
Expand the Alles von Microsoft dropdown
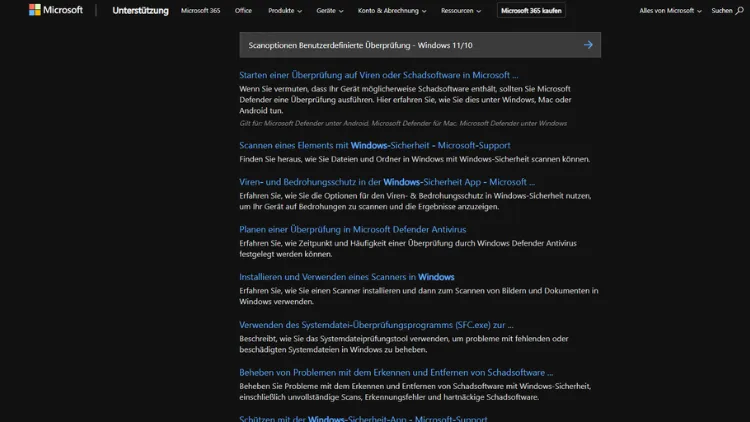tap(670, 11)
